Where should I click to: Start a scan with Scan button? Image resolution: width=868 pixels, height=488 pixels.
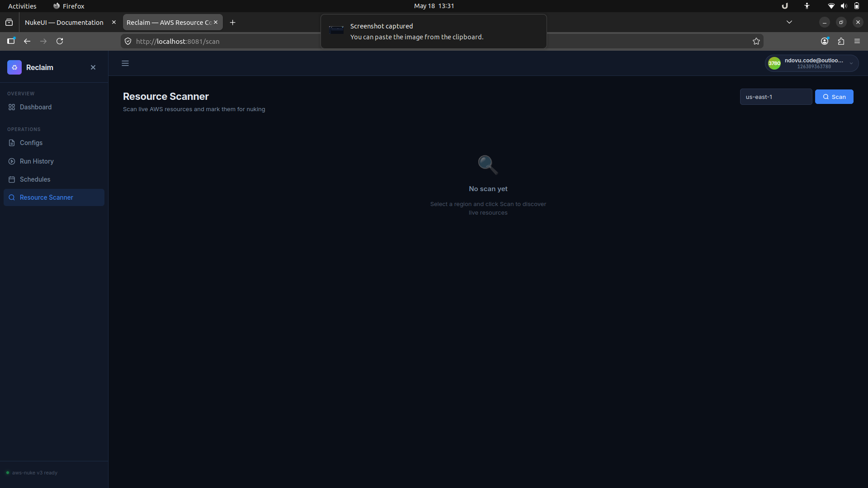(834, 97)
